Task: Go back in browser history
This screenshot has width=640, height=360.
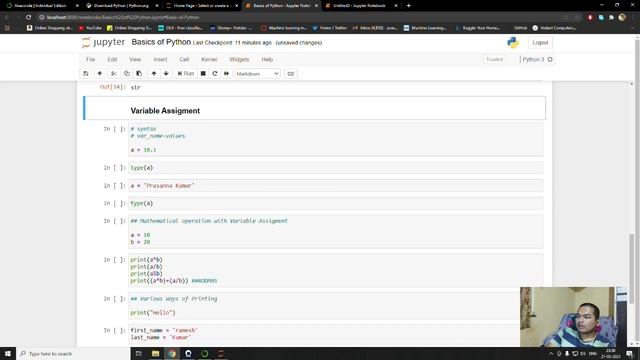Action: [x=7, y=17]
